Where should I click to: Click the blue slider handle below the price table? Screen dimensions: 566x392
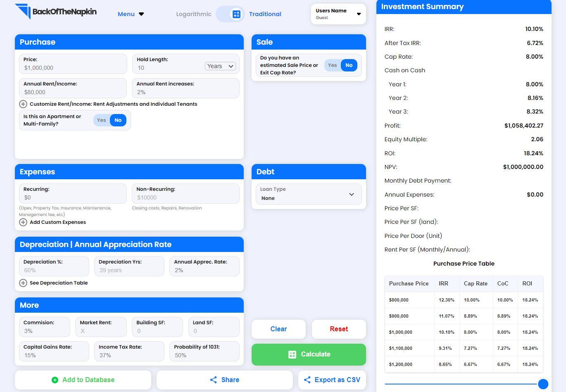(543, 384)
